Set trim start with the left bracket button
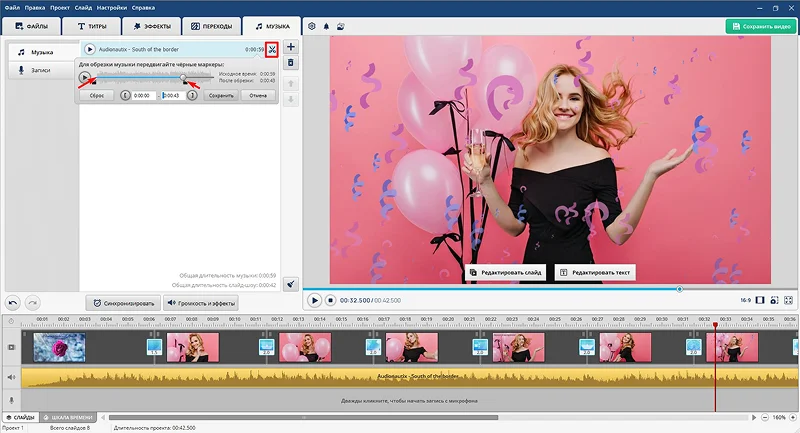800x433 pixels. point(125,95)
